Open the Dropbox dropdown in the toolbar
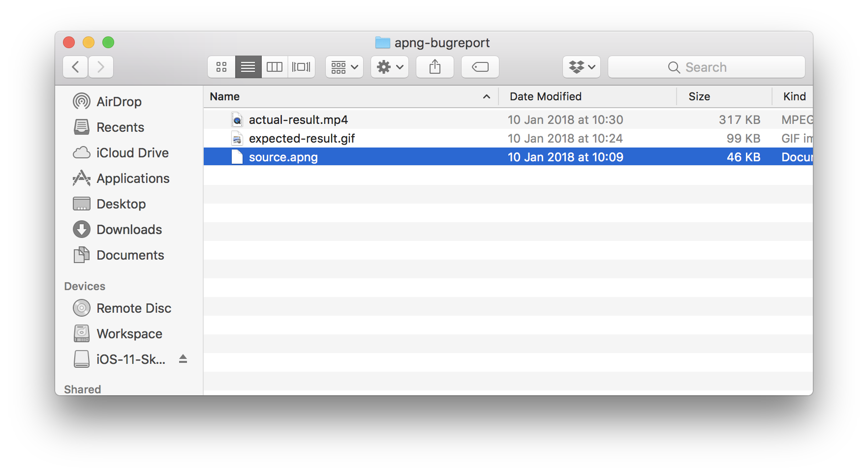The width and height of the screenshot is (868, 474). pyautogui.click(x=581, y=67)
